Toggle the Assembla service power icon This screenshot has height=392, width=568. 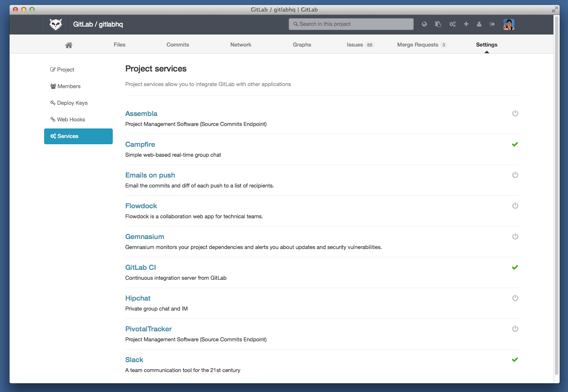pos(515,113)
